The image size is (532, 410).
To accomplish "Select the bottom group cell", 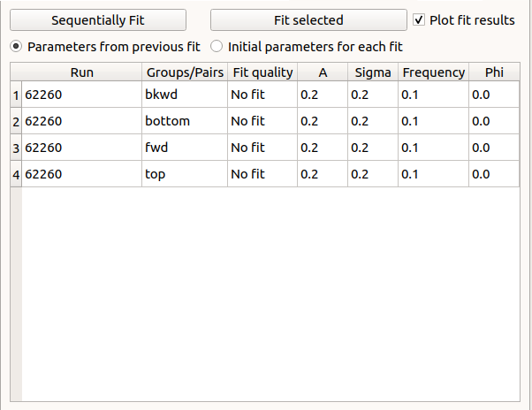I will (185, 121).
